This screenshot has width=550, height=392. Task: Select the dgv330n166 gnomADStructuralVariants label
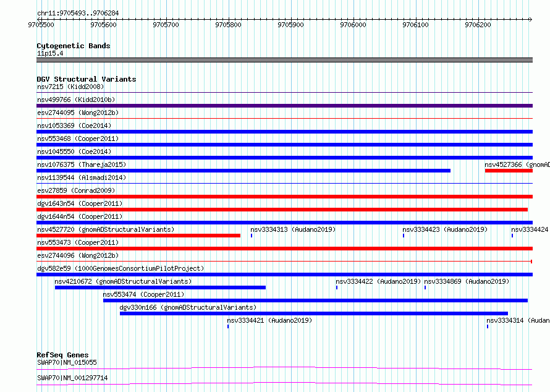click(x=188, y=307)
